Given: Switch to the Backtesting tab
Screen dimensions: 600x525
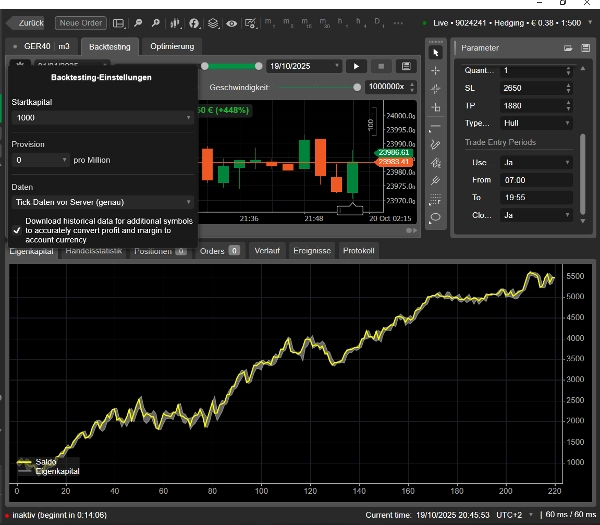Looking at the screenshot, I should pyautogui.click(x=109, y=47).
